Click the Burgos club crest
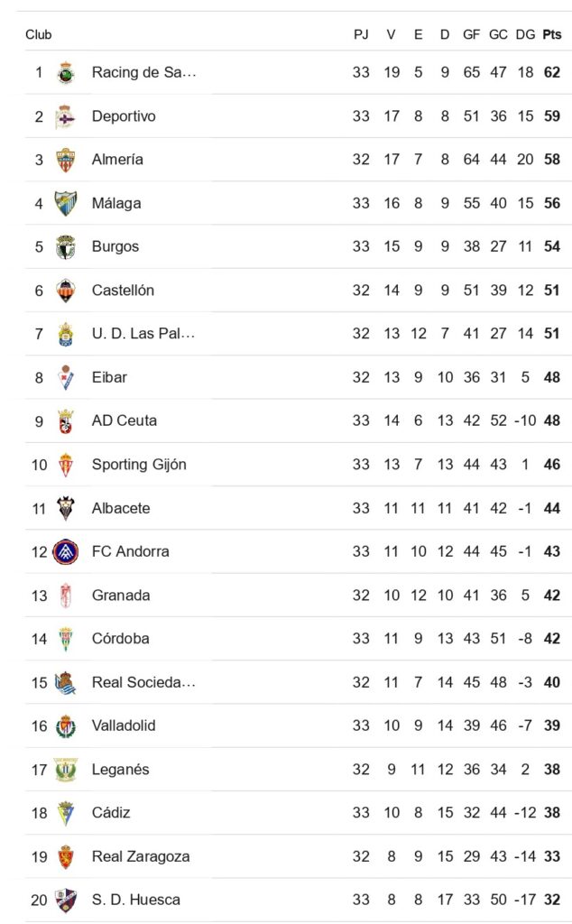Image resolution: width=572 pixels, height=924 pixels. [66, 246]
